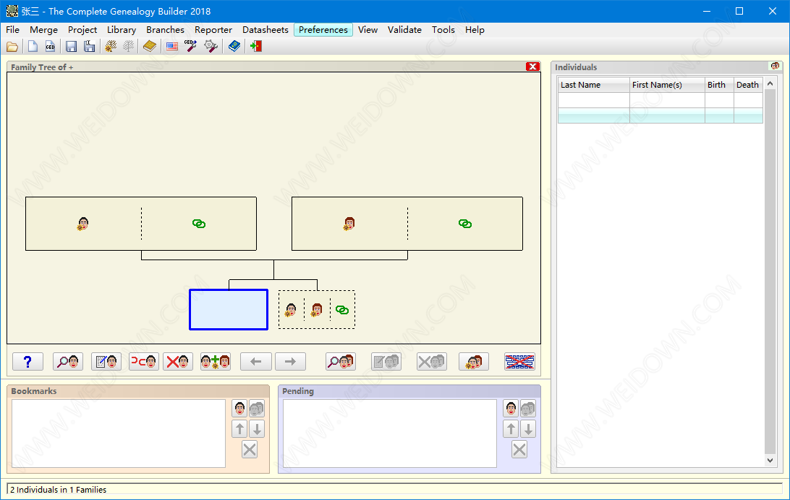
Task: Click Individuals list scroll up arrow
Action: point(770,84)
